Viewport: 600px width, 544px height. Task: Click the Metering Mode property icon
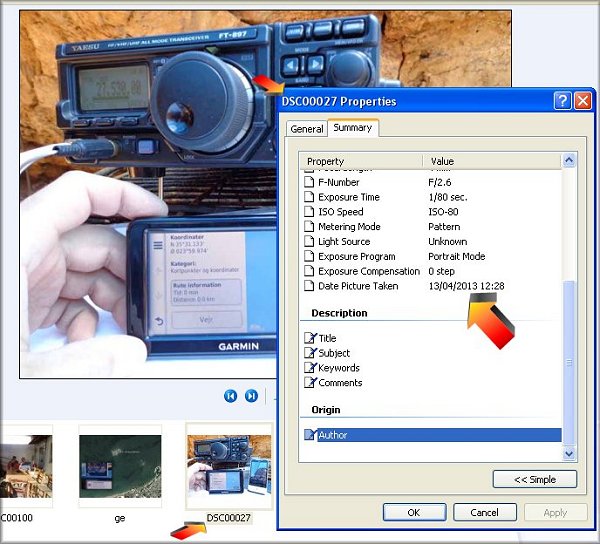pos(309,226)
